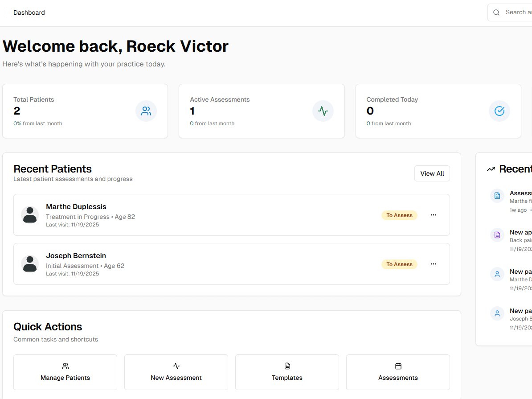Select the Dashboard breadcrumb item
The width and height of the screenshot is (532, 399).
[x=29, y=12]
